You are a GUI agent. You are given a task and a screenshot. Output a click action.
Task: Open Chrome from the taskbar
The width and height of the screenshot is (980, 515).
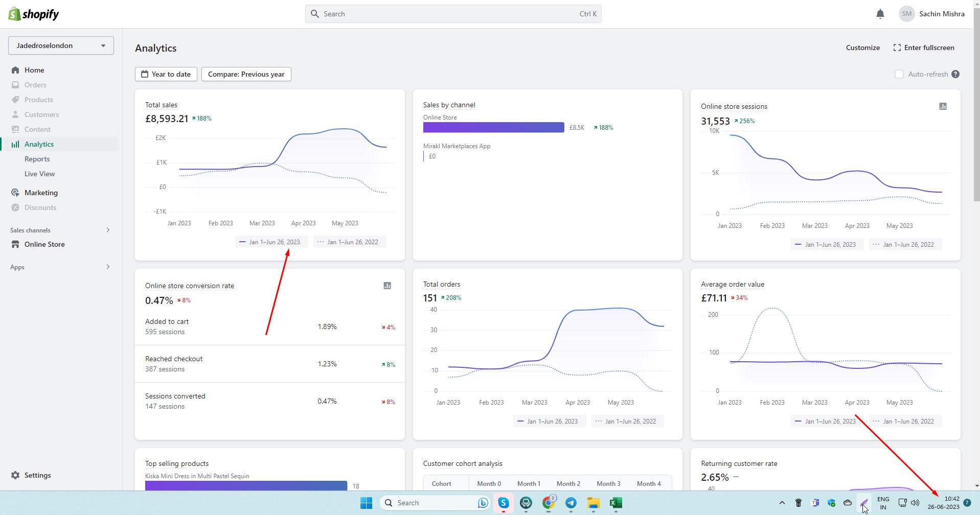[549, 503]
